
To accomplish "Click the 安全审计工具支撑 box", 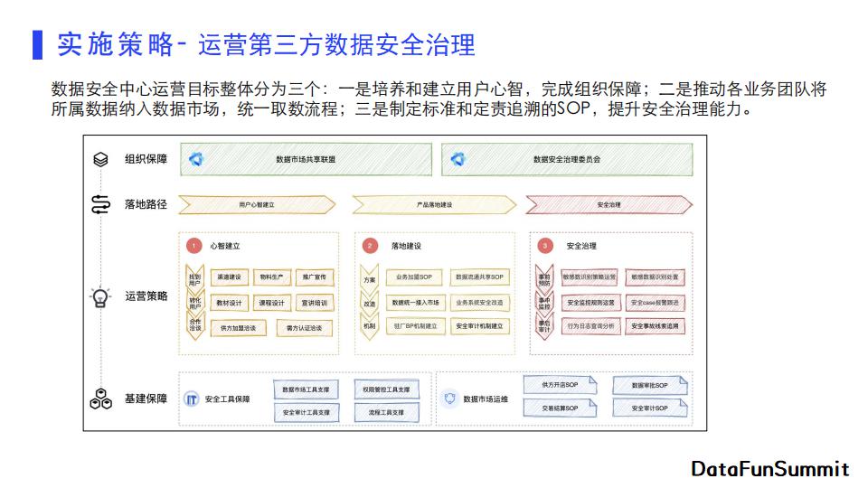I will point(307,412).
